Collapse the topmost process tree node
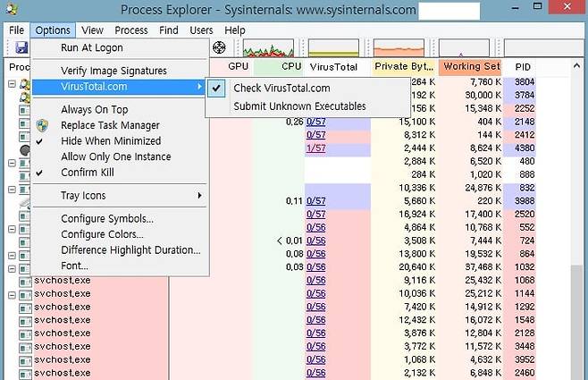This screenshot has width=588, height=380. point(12,84)
